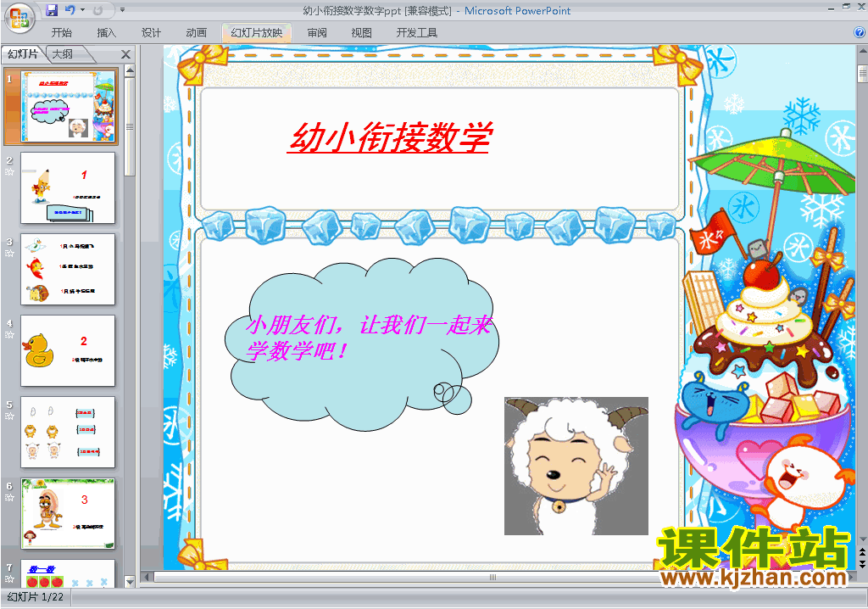The image size is (868, 609).
Task: Select slide 4 thumbnail with the yellow duck
Action: coord(68,351)
